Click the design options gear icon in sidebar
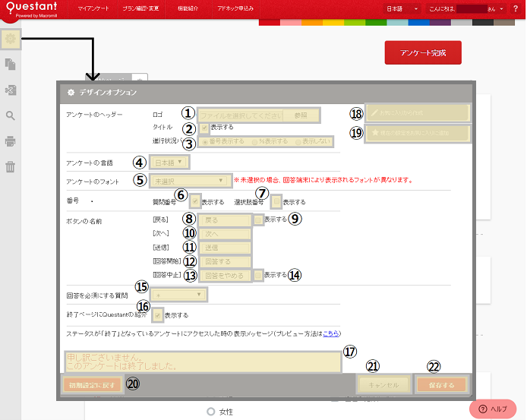 (11, 38)
